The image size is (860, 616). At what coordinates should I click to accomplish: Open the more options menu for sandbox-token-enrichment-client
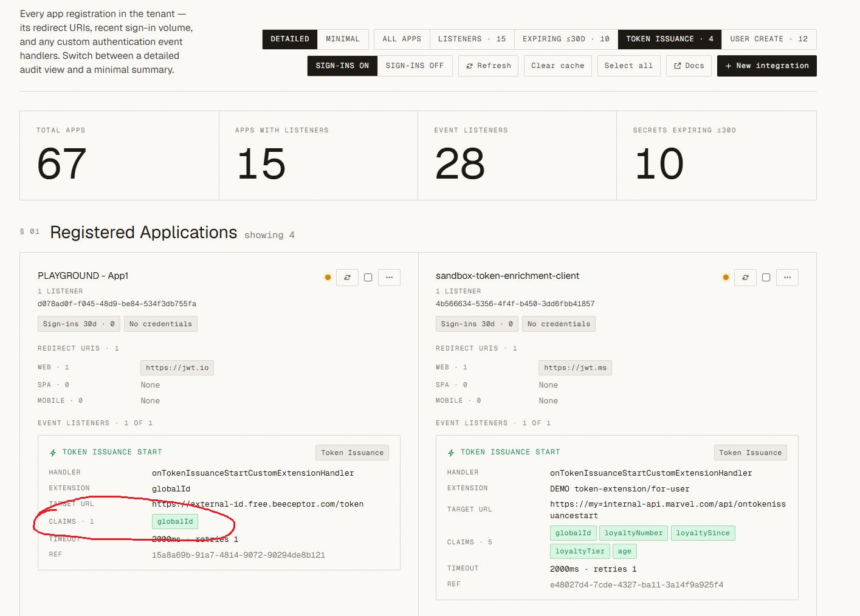pyautogui.click(x=787, y=278)
